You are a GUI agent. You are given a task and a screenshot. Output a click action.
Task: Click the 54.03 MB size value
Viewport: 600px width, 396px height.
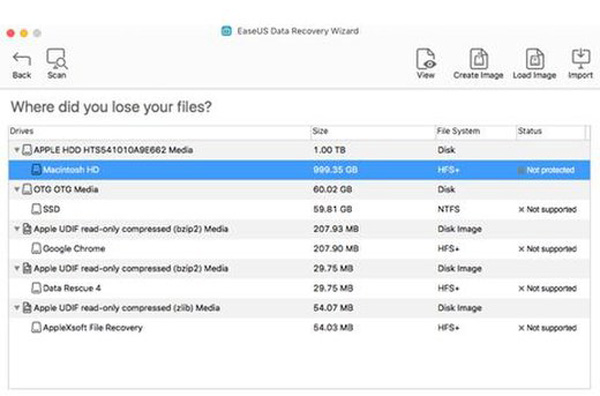pos(333,328)
